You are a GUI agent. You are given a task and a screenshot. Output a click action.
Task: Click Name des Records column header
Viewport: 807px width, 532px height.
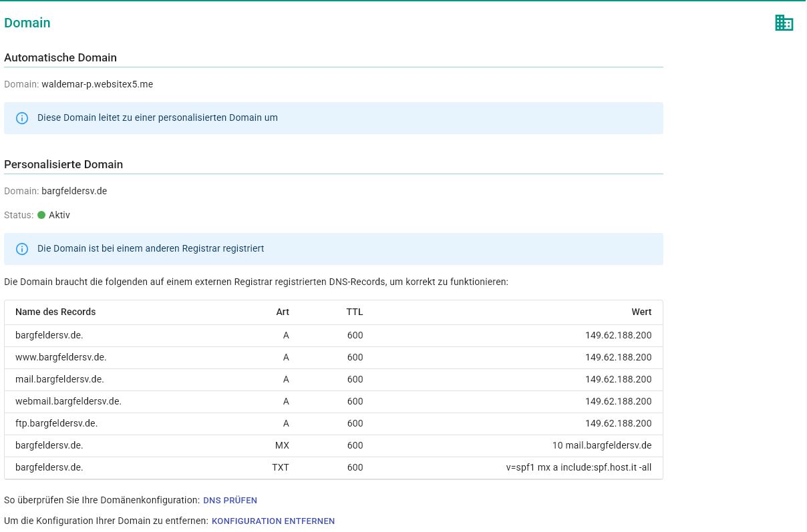coord(55,312)
